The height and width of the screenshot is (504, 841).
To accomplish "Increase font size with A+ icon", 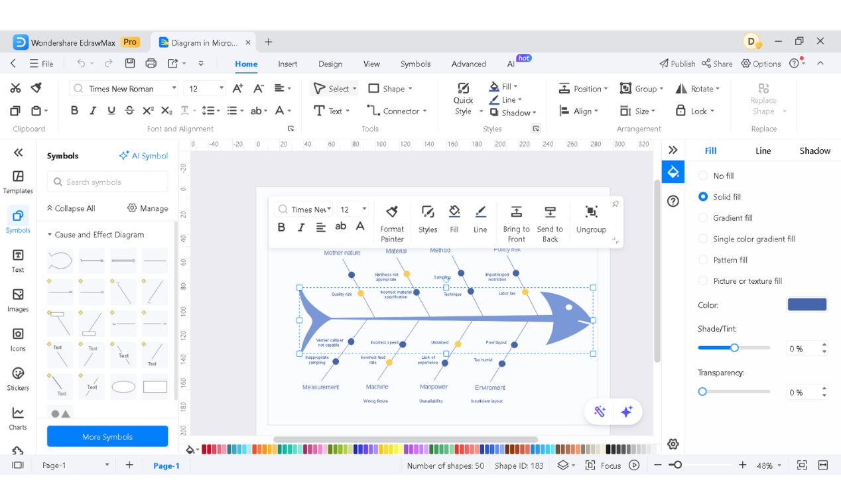I will (237, 88).
